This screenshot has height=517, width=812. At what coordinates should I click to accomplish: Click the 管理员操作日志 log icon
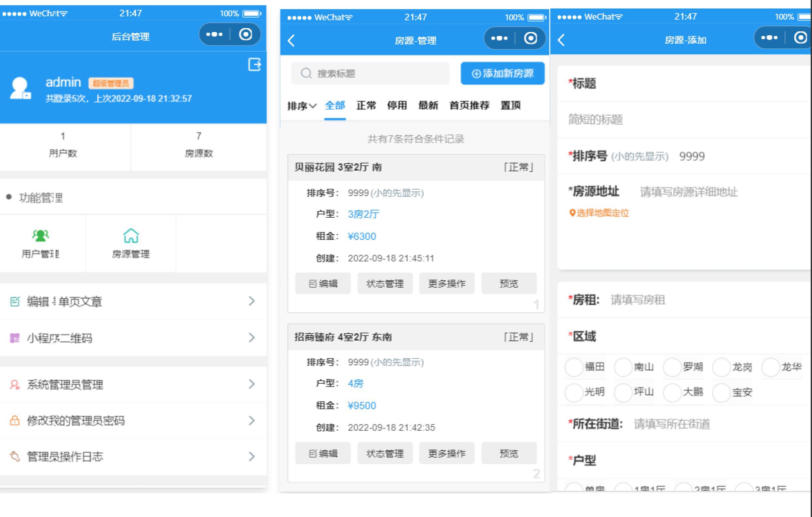pyautogui.click(x=15, y=456)
